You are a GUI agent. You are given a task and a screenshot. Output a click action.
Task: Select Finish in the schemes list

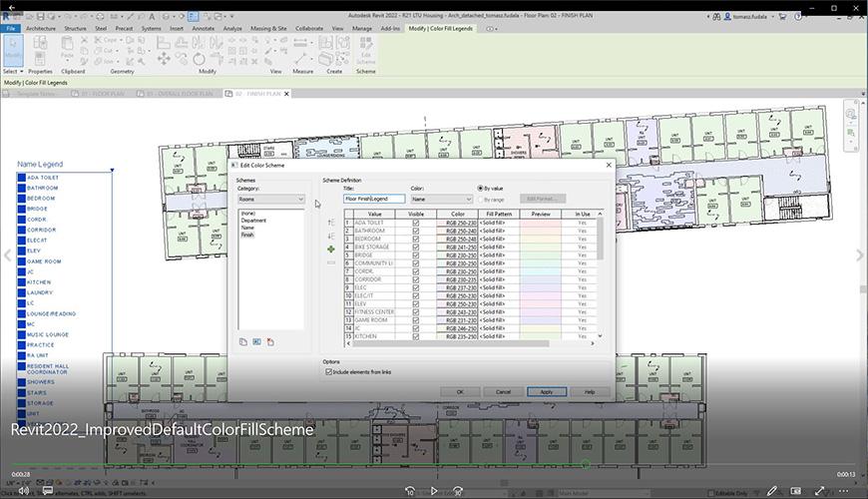coord(246,235)
